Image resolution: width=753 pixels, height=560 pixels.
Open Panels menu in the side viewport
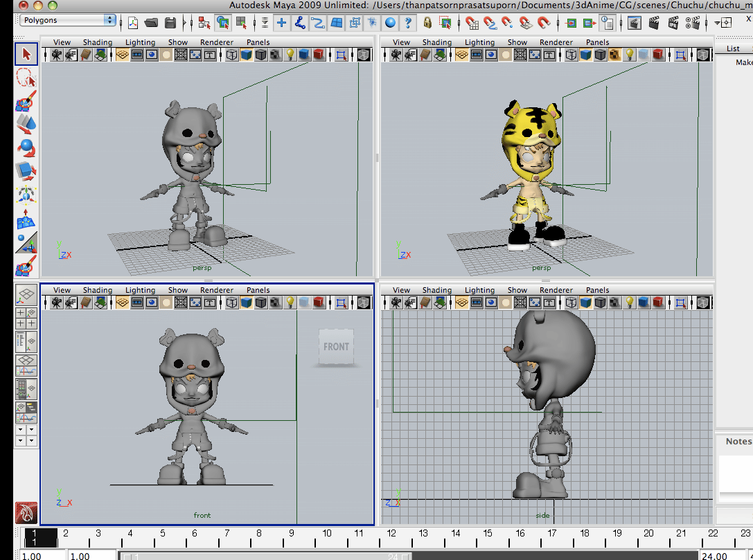(597, 290)
